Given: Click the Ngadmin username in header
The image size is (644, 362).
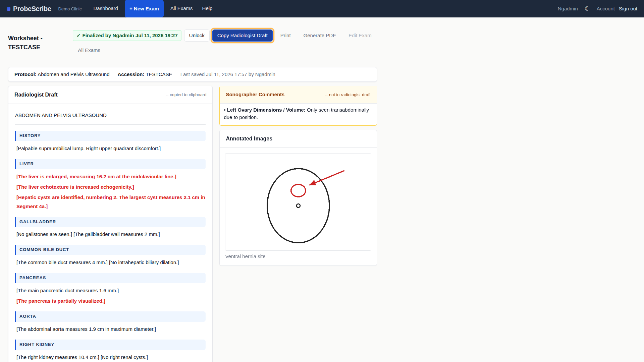Looking at the screenshot, I should click(568, 9).
